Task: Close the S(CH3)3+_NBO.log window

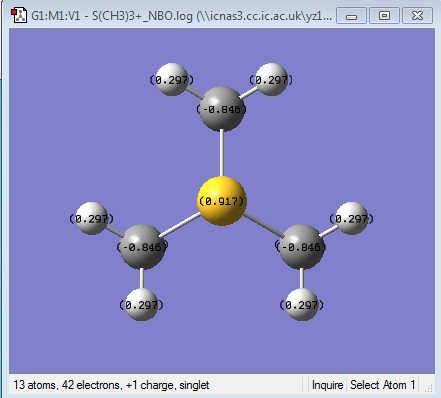Action: pos(417,16)
